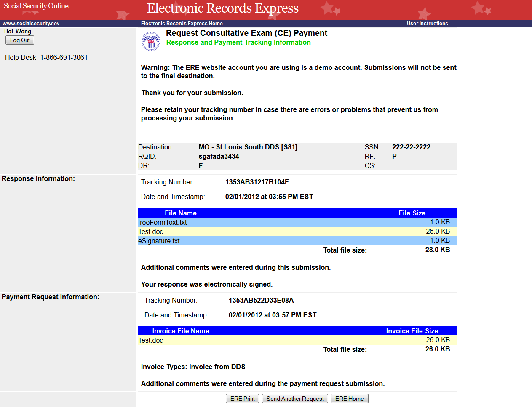Click the ERE Home button
Screen dimensions: 532x407
pos(349,399)
